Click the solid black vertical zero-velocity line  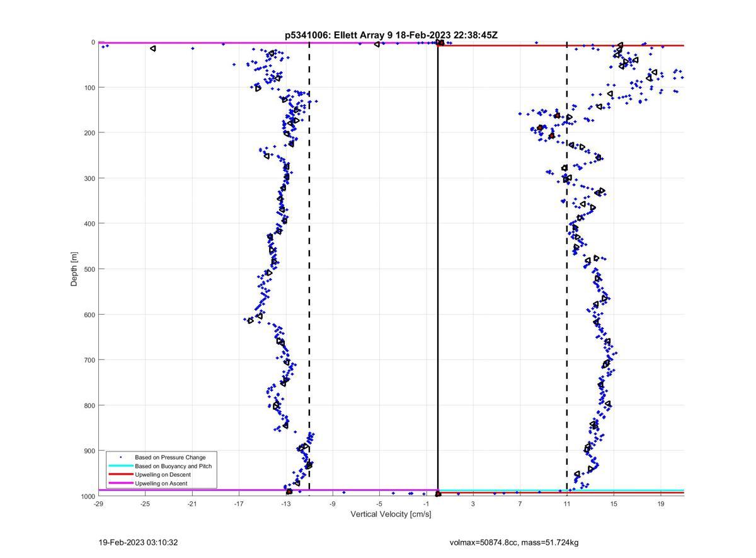(x=438, y=269)
